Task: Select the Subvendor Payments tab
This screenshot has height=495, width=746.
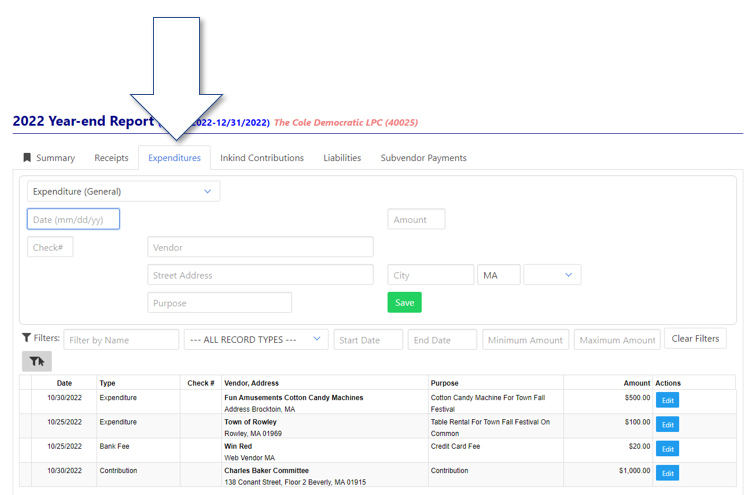Action: pos(423,158)
